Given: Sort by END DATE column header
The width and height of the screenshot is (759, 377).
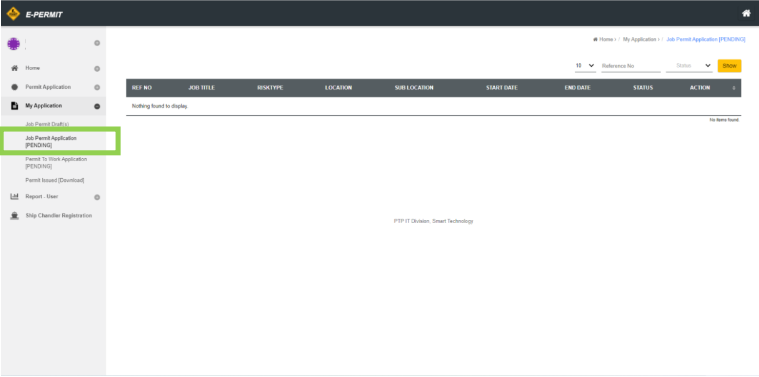Looking at the screenshot, I should point(577,88).
